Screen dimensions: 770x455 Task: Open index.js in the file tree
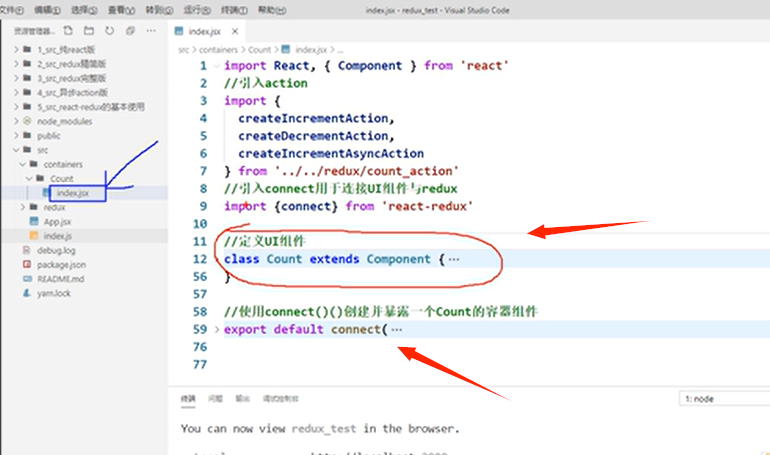click(57, 236)
